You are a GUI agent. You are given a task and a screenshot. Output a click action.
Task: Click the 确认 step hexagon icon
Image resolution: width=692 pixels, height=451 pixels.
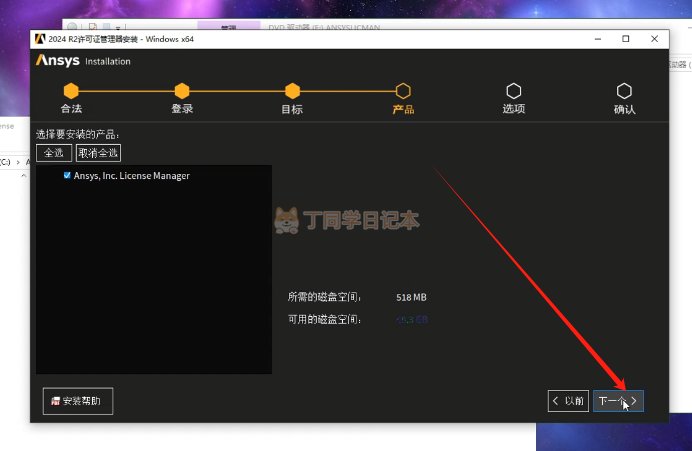tap(624, 91)
